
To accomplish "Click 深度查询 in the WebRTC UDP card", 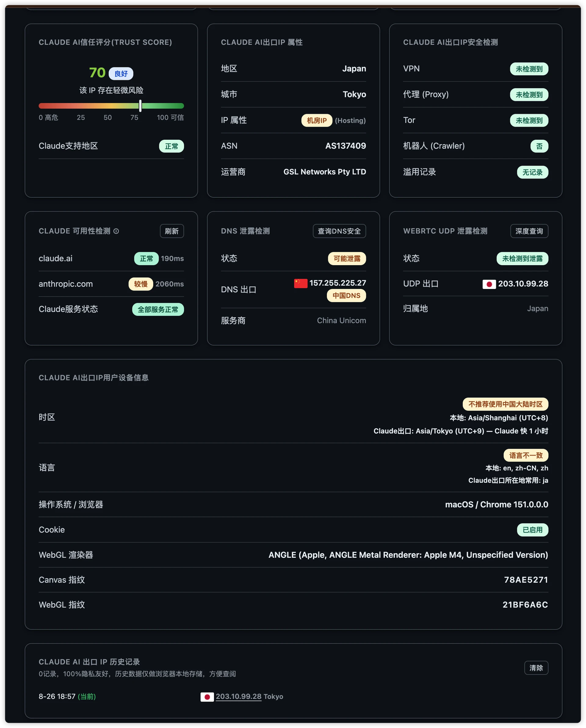I will click(529, 231).
